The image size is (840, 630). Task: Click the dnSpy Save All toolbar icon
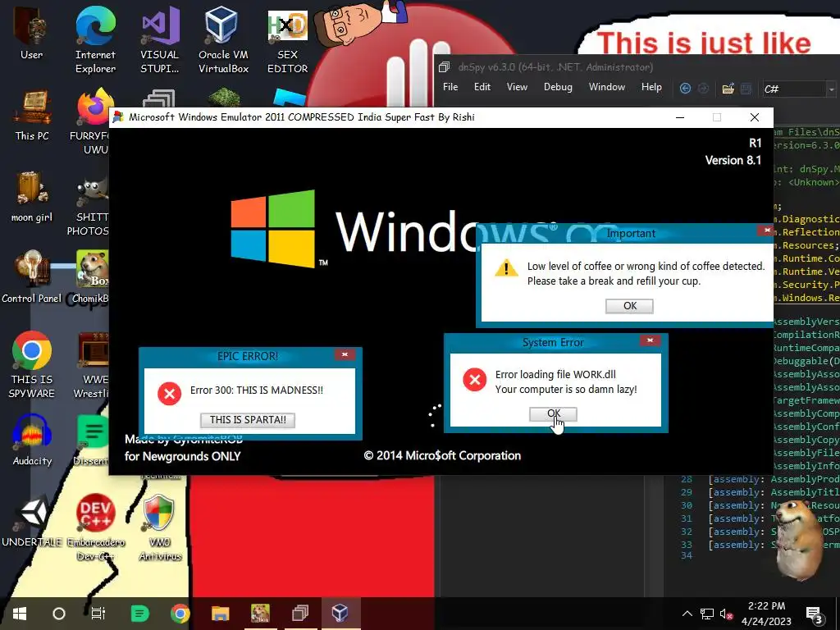(x=746, y=89)
